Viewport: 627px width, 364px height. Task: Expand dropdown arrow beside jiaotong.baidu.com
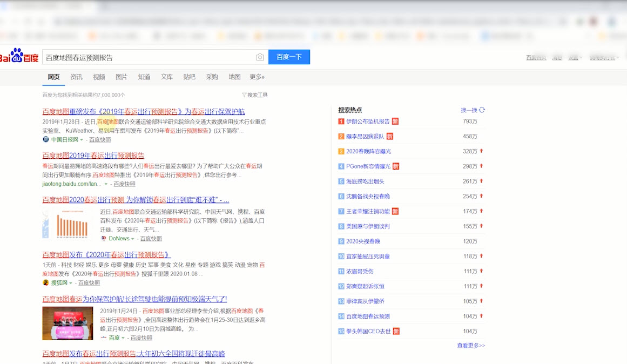pos(106,184)
